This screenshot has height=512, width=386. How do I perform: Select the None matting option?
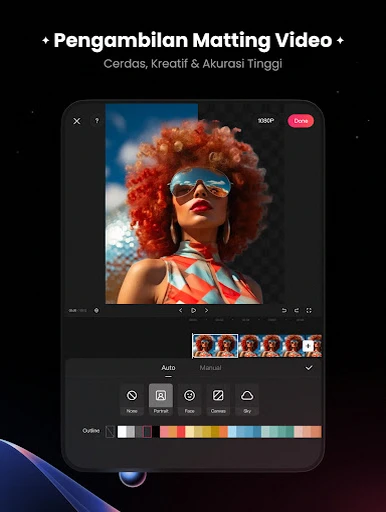click(132, 399)
